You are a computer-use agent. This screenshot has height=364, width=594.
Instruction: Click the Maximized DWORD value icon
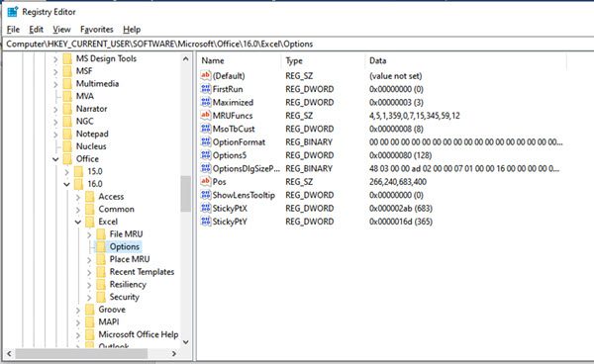[x=206, y=102]
